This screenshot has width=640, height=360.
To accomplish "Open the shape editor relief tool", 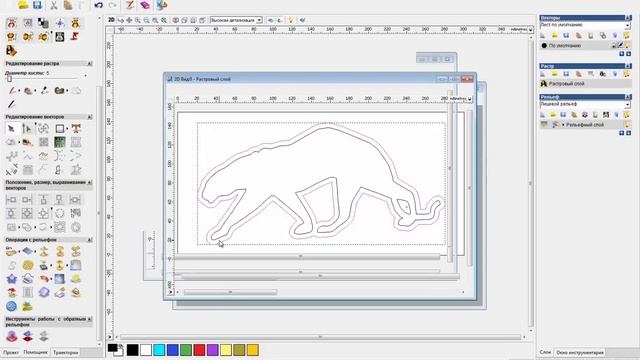I will pyautogui.click(x=11, y=252).
